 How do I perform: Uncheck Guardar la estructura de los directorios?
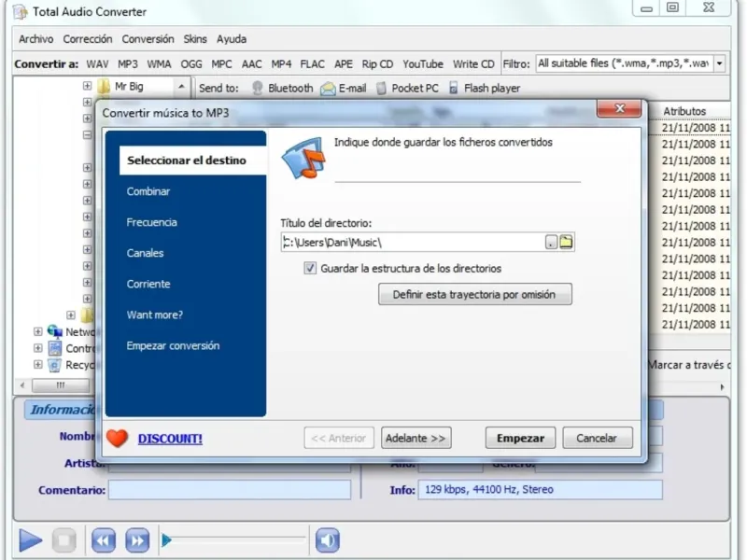pyautogui.click(x=310, y=268)
